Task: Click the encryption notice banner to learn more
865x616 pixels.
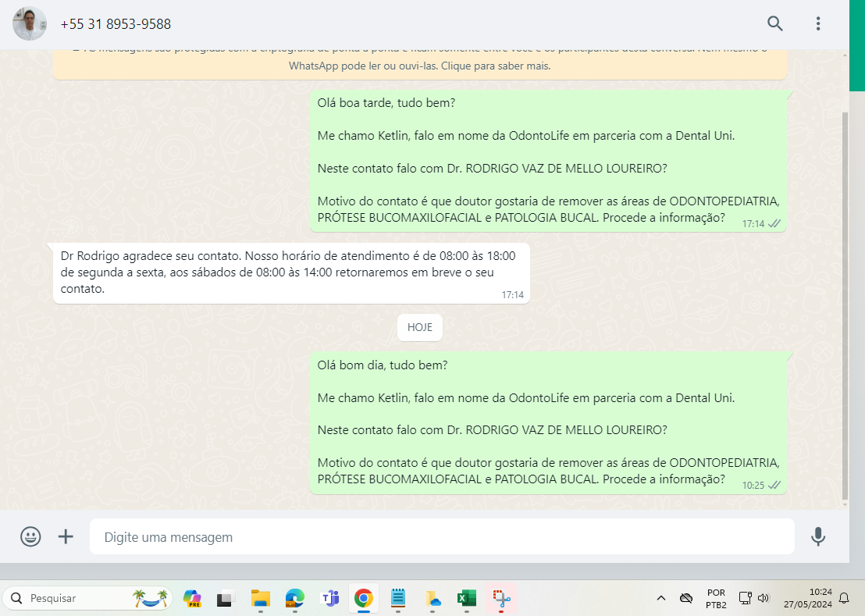Action: (x=420, y=64)
